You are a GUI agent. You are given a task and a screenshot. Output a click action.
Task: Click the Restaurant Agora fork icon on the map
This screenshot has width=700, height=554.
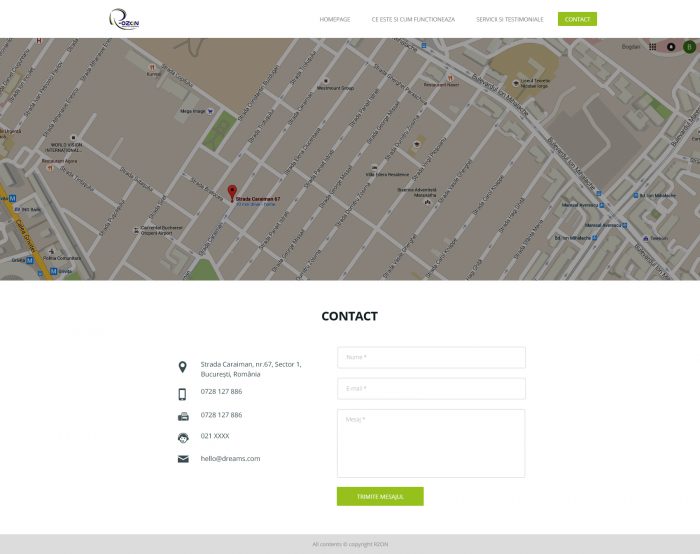pyautogui.click(x=50, y=168)
